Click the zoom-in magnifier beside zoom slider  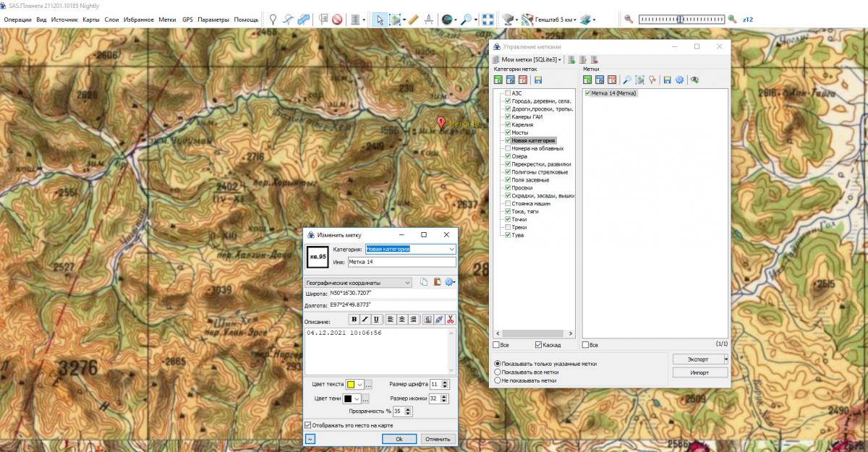[x=732, y=20]
